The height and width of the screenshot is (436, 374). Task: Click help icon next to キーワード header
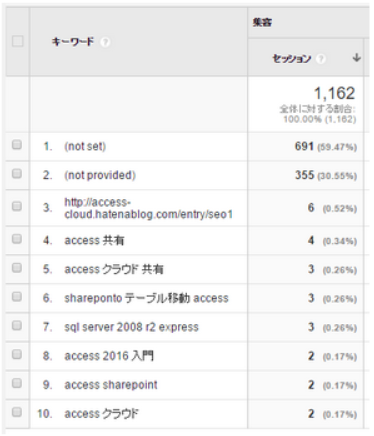[x=105, y=42]
